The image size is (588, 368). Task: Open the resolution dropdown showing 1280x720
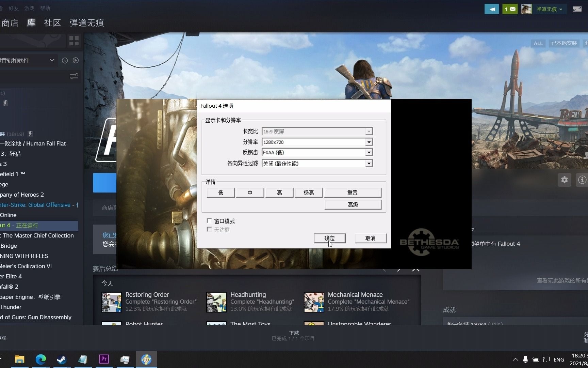click(x=317, y=142)
